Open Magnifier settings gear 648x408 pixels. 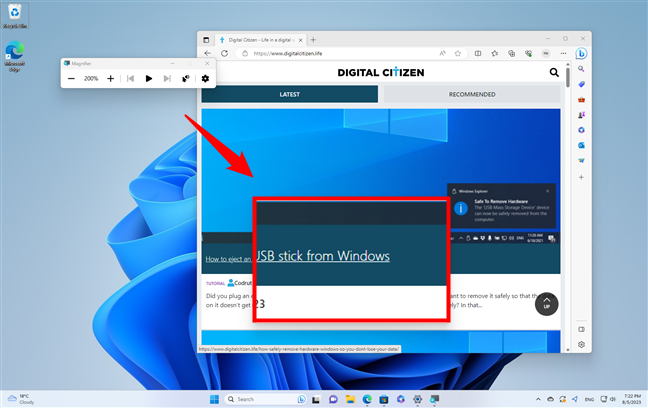(205, 79)
